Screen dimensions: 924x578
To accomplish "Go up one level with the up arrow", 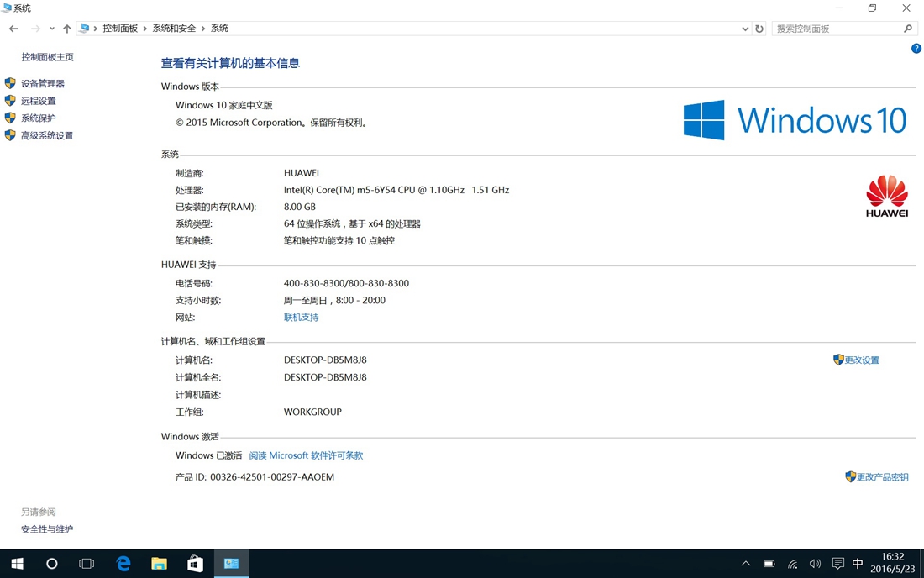I will click(x=66, y=29).
